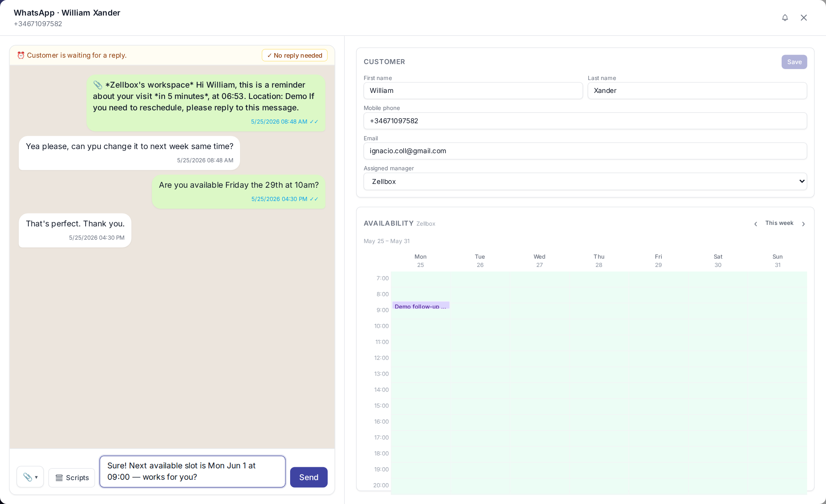Go to next week in availability

pyautogui.click(x=803, y=224)
